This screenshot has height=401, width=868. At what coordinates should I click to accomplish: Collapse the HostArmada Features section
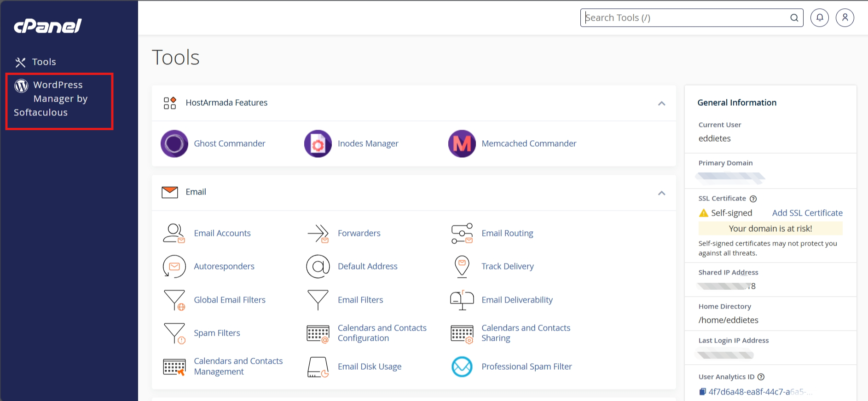coord(662,103)
